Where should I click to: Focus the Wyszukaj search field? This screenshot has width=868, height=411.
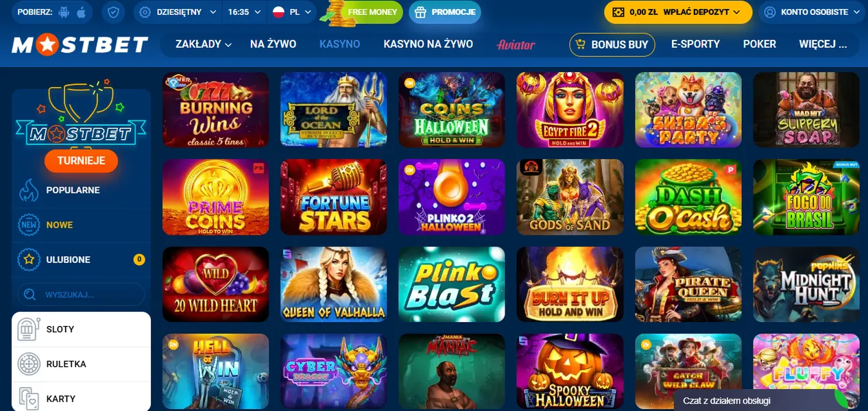click(82, 295)
